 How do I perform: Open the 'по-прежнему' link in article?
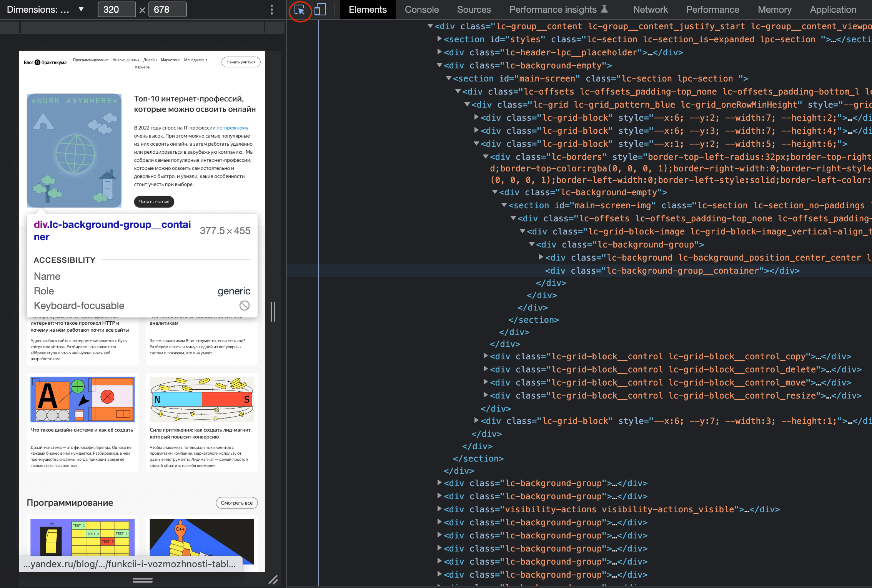[x=232, y=128]
